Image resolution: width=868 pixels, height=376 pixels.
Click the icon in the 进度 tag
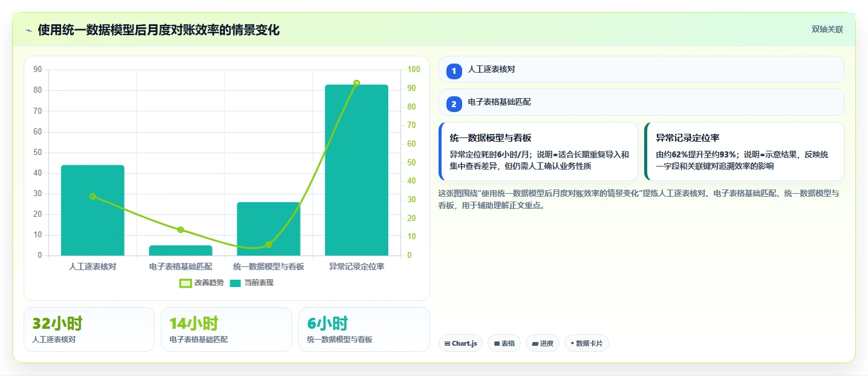[x=535, y=344]
